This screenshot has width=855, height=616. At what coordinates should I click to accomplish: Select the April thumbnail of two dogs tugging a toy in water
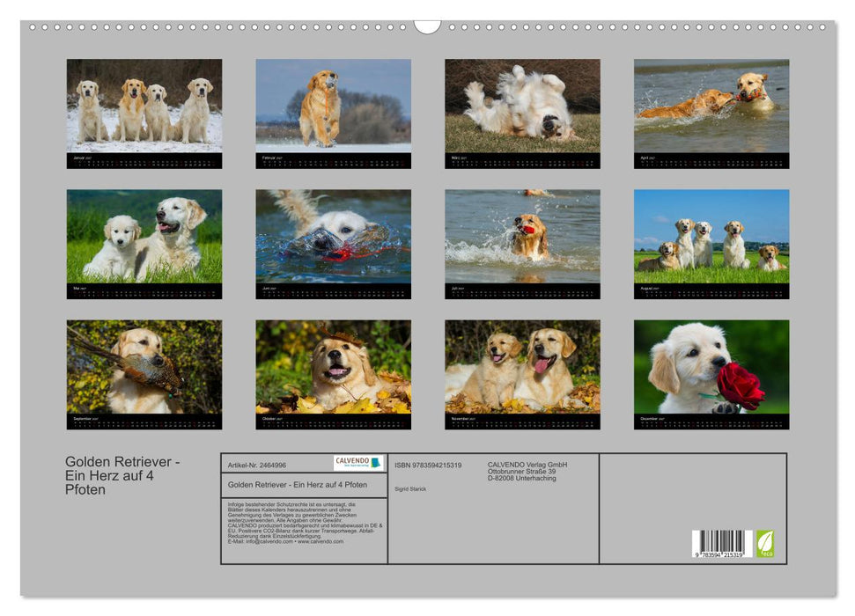click(x=711, y=114)
